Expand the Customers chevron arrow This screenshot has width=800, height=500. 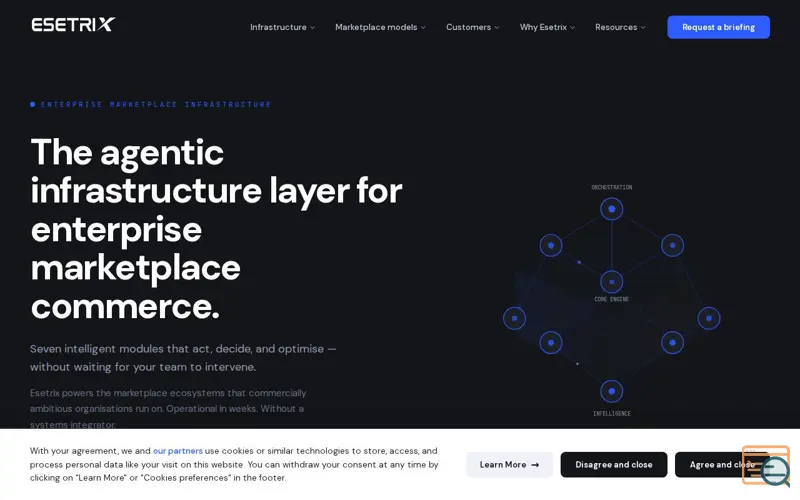point(496,28)
